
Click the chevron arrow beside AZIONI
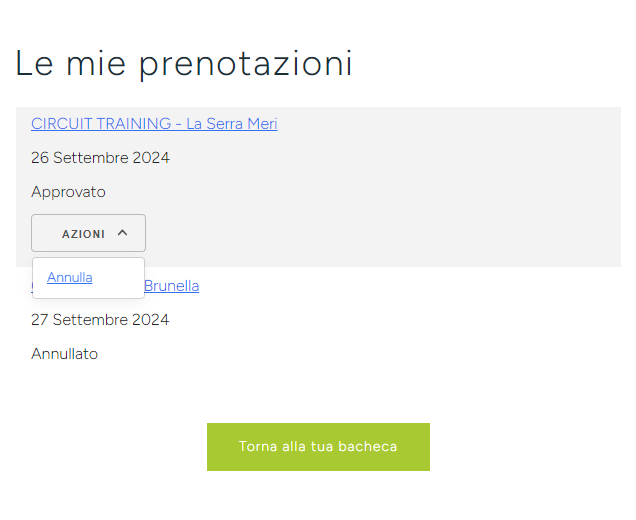pyautogui.click(x=122, y=233)
